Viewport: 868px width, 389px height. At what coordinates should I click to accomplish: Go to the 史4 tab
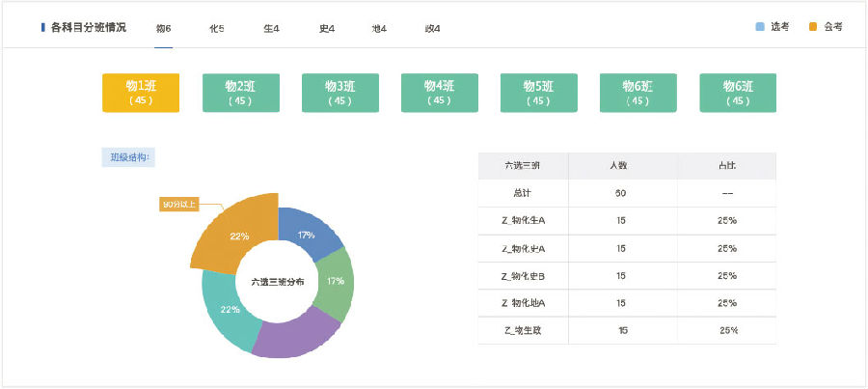pos(326,28)
